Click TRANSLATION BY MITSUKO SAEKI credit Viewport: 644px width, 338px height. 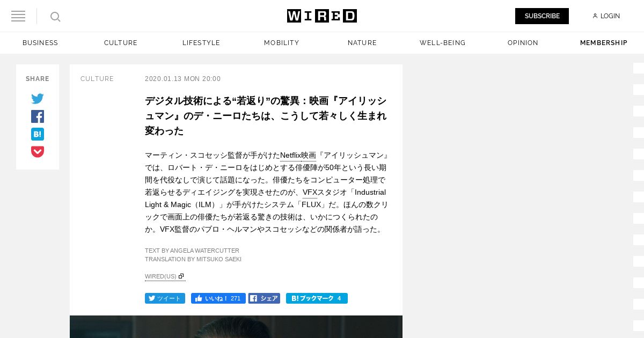pos(193,259)
